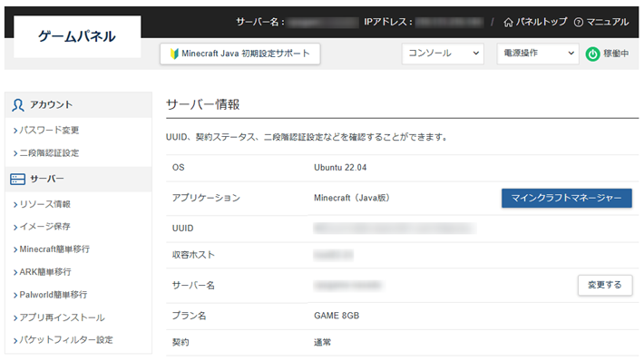This screenshot has width=644, height=361.
Task: Click the サーバー情報 heading
Action: pos(202,104)
